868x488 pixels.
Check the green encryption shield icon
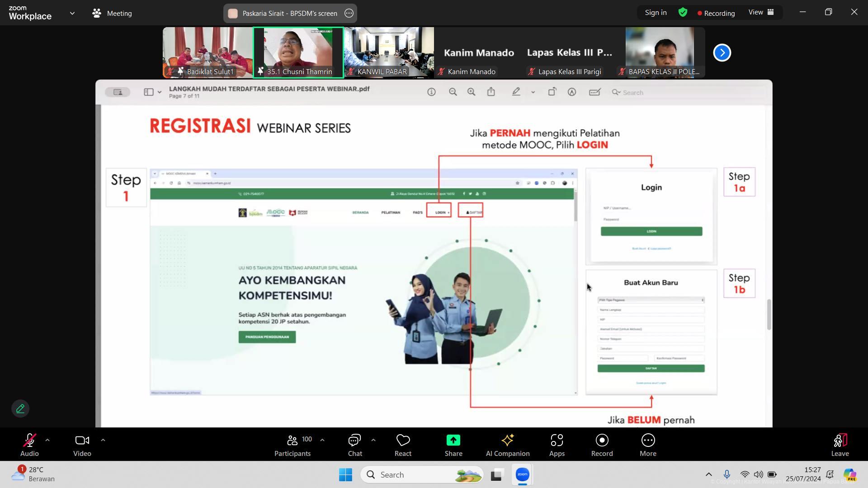683,13
